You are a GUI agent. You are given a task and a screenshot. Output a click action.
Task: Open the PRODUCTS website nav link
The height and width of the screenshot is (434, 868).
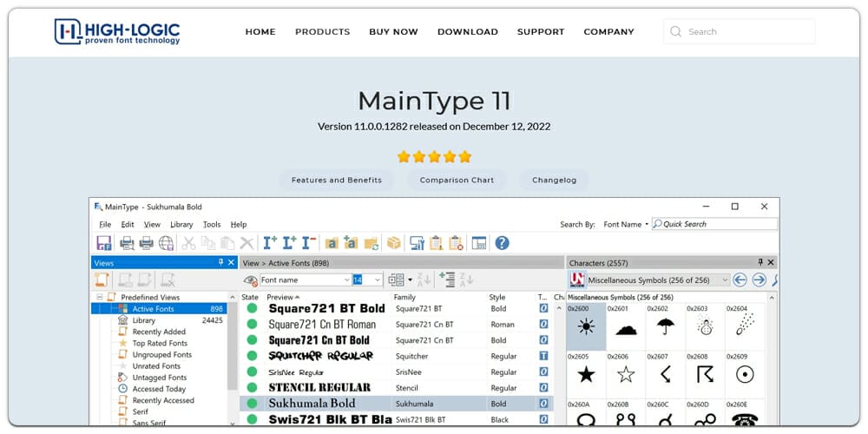[x=322, y=32]
